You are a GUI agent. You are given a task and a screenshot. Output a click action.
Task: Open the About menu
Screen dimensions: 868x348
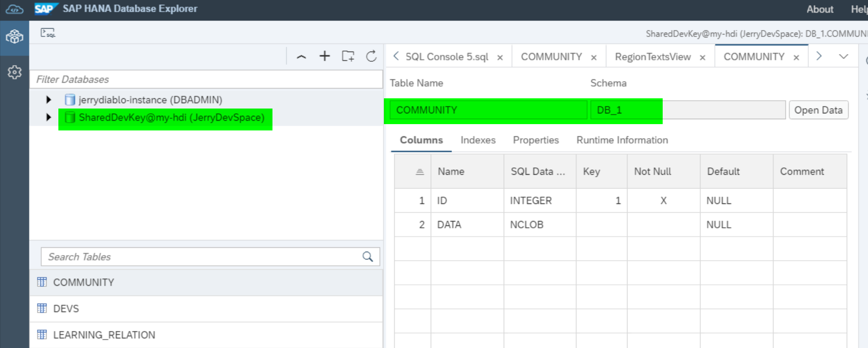pyautogui.click(x=820, y=9)
